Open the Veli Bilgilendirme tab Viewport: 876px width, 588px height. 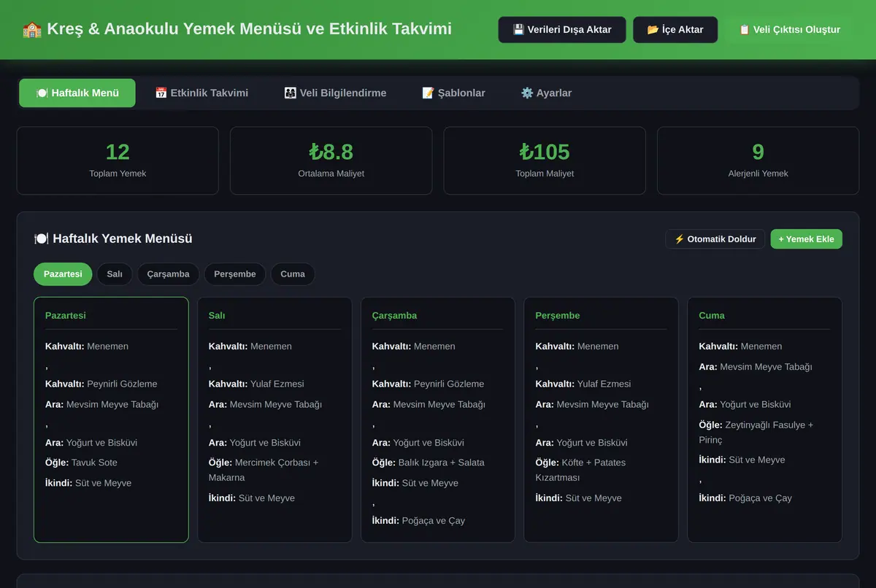click(x=335, y=93)
